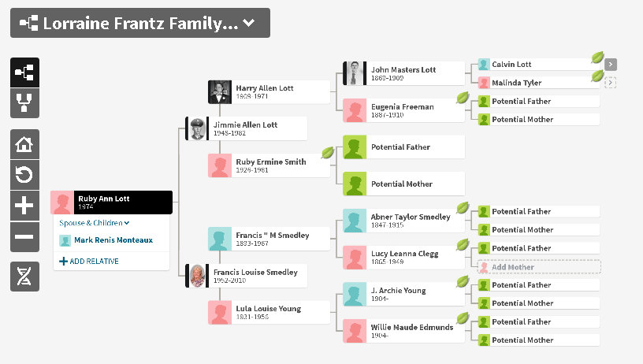Image resolution: width=643 pixels, height=364 pixels.
Task: Switch to horizontal pedigree view
Action: point(24,72)
